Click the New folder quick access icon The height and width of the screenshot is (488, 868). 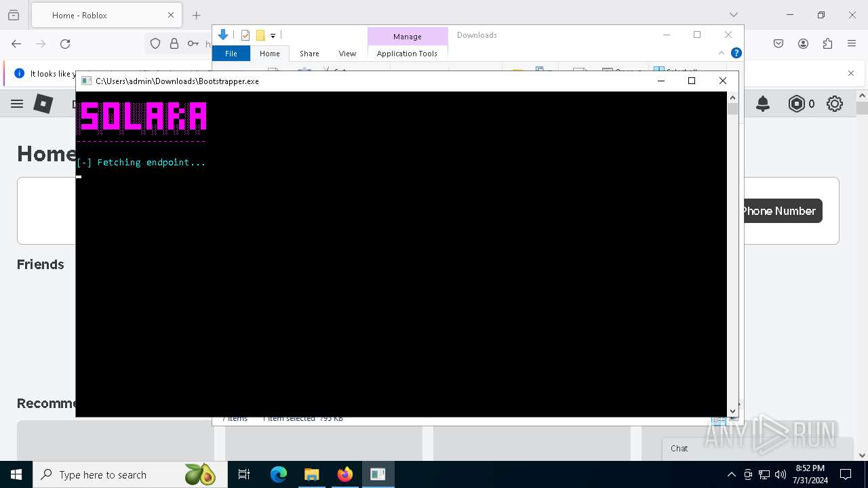point(260,35)
